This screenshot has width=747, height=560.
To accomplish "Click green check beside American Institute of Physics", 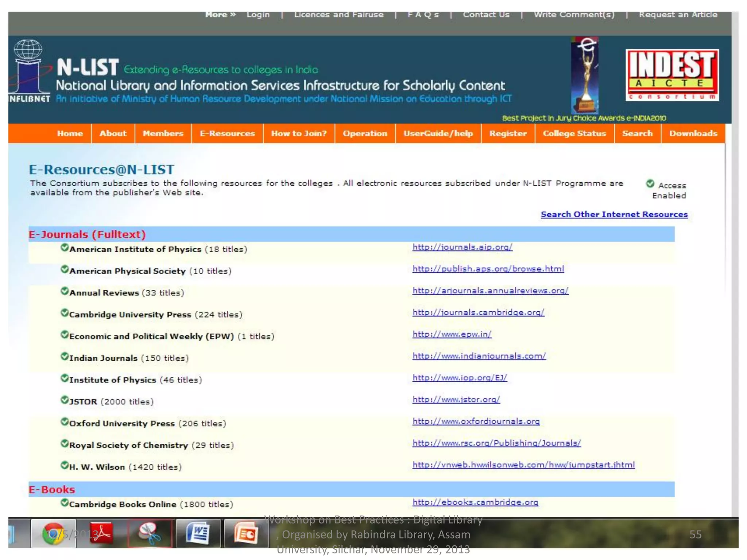I will (x=65, y=248).
